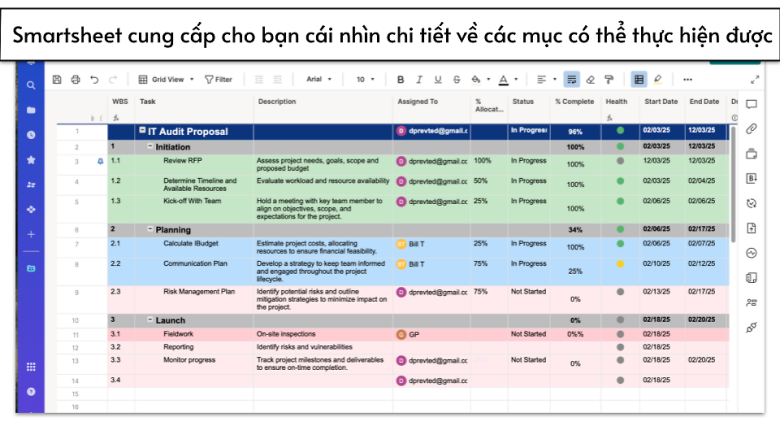Image resolution: width=780 pixels, height=439 pixels.
Task: Select the GP assignee in Fieldwork row
Action: click(x=408, y=335)
